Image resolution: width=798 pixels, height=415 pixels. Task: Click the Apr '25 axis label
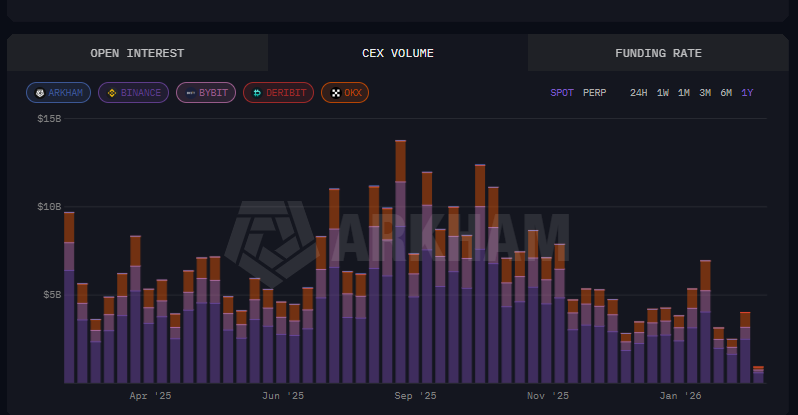150,396
